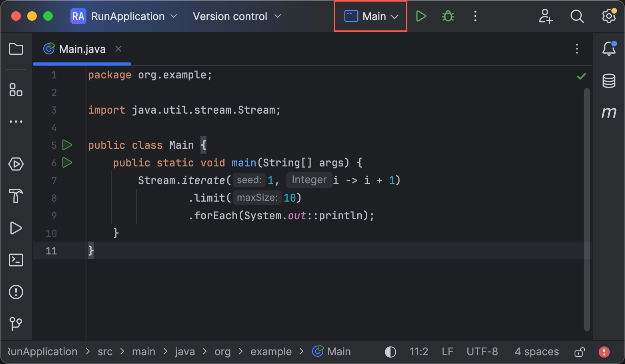This screenshot has width=625, height=364.
Task: Open the Terminal tool window
Action: coord(16,260)
